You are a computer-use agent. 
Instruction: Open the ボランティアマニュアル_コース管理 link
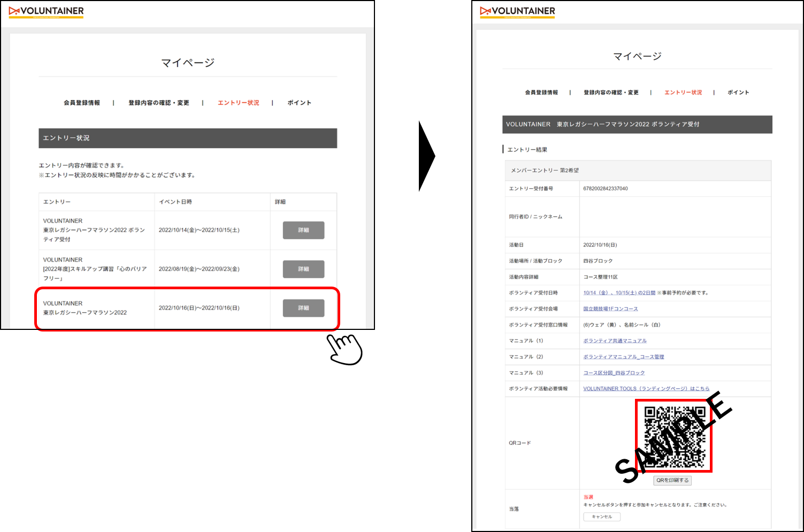[x=623, y=357]
